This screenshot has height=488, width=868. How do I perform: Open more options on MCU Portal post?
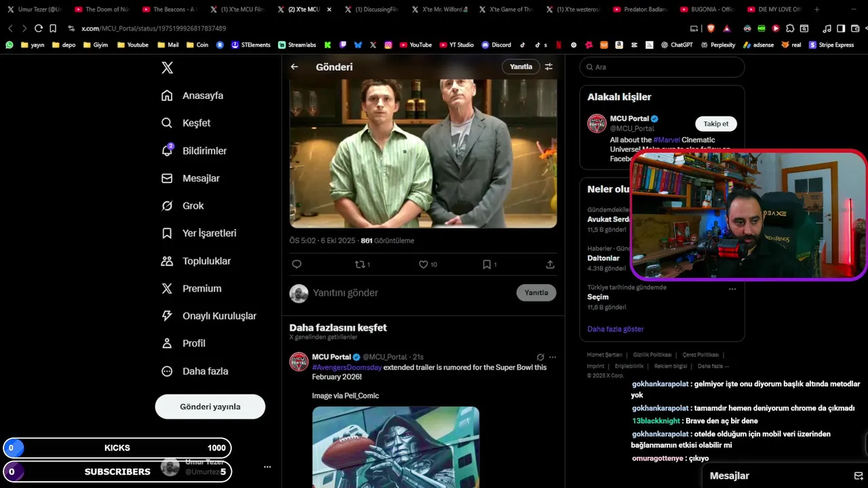coord(552,357)
